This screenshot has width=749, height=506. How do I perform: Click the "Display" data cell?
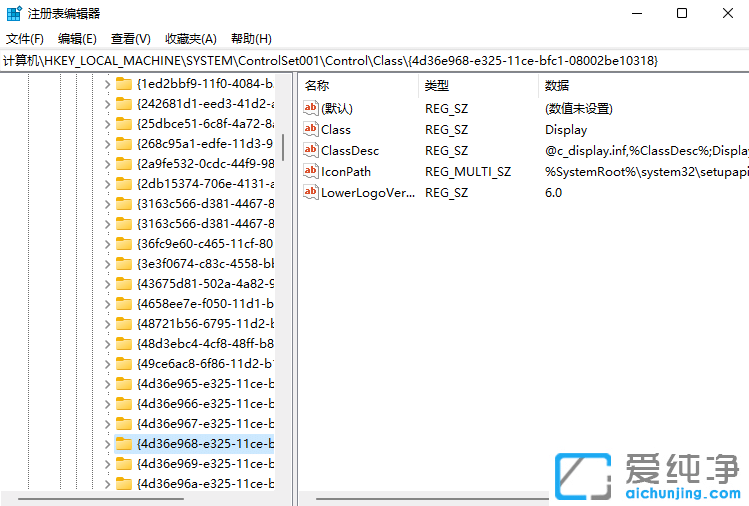(566, 129)
